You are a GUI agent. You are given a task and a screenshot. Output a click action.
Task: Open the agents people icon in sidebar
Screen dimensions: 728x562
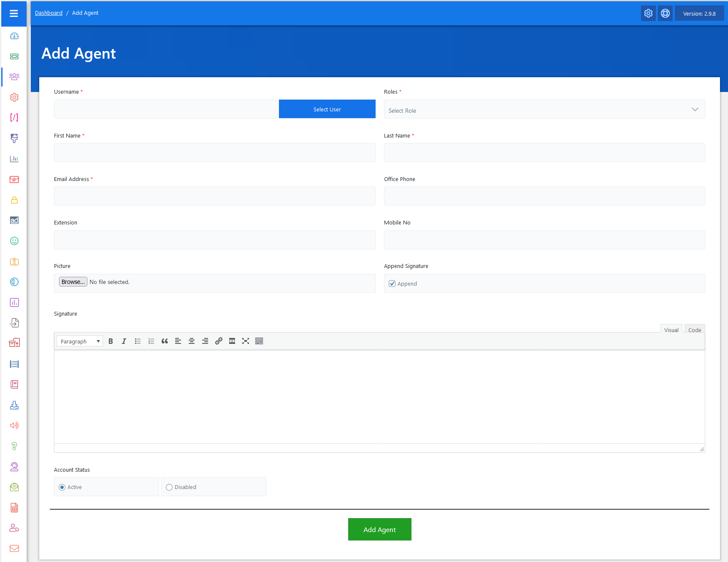pyautogui.click(x=14, y=77)
